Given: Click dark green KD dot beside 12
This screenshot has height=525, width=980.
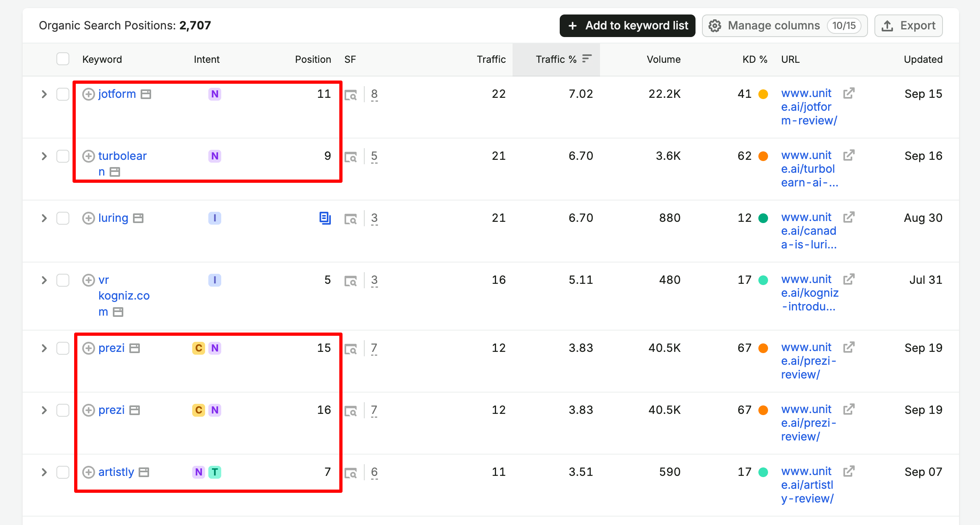Looking at the screenshot, I should coord(763,218).
